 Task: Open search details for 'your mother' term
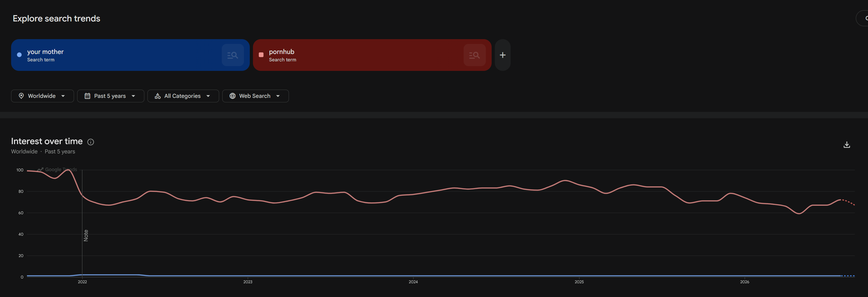[x=233, y=55]
